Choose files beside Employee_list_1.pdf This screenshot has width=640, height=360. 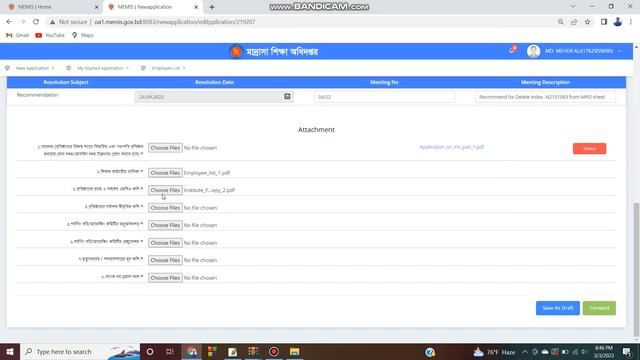click(x=165, y=173)
